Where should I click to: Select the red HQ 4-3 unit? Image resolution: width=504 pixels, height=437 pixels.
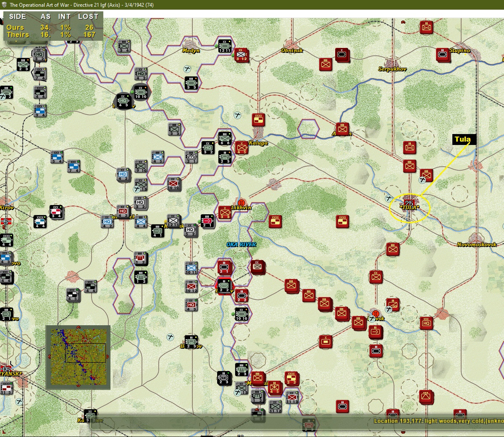pos(191,305)
